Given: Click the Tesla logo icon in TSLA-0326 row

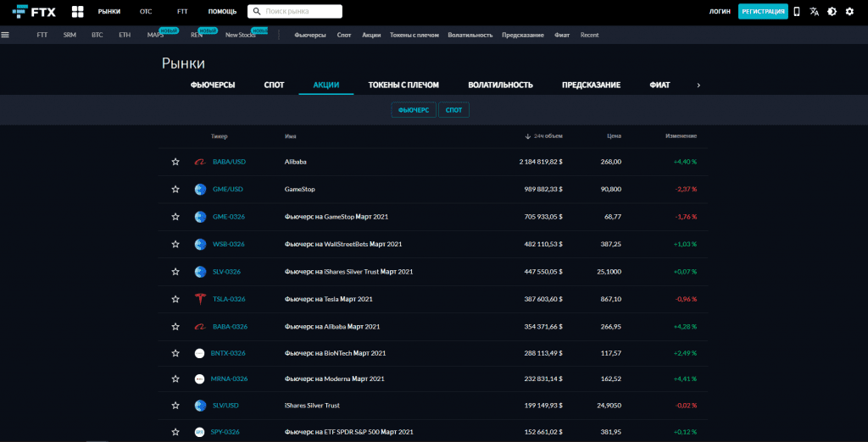Looking at the screenshot, I should point(200,299).
